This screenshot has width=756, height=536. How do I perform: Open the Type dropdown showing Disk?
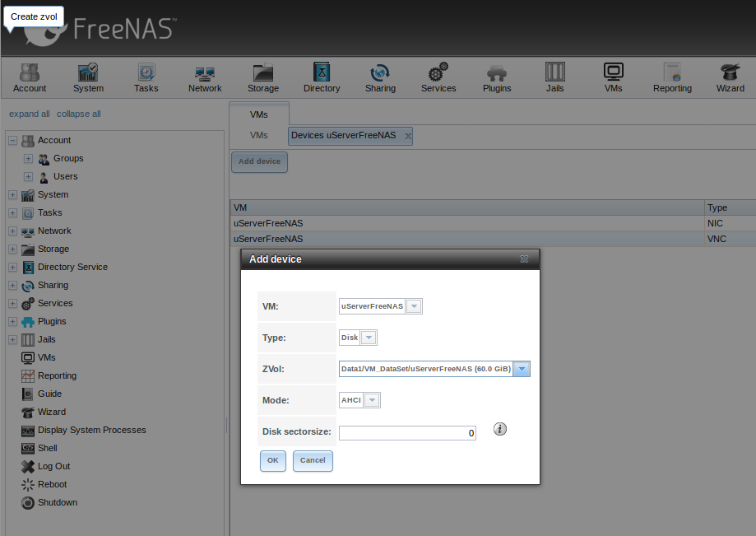[x=369, y=338]
